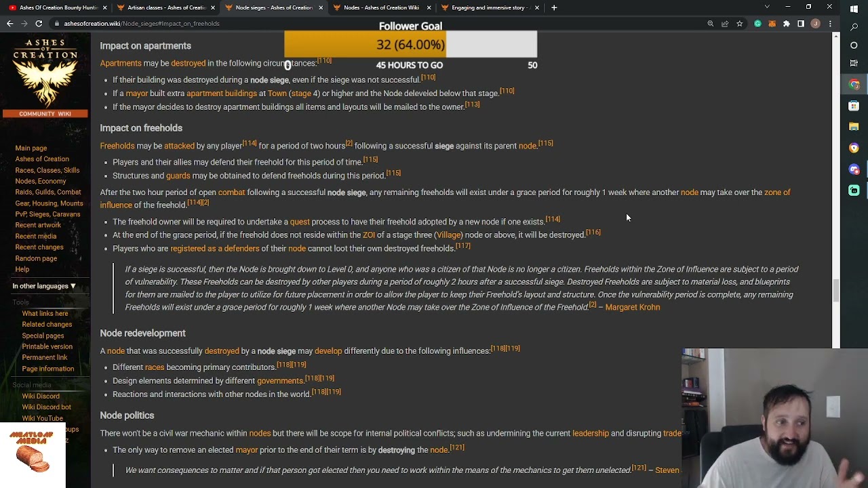The width and height of the screenshot is (868, 488).
Task: Open the Permanent link tool
Action: coord(45,357)
